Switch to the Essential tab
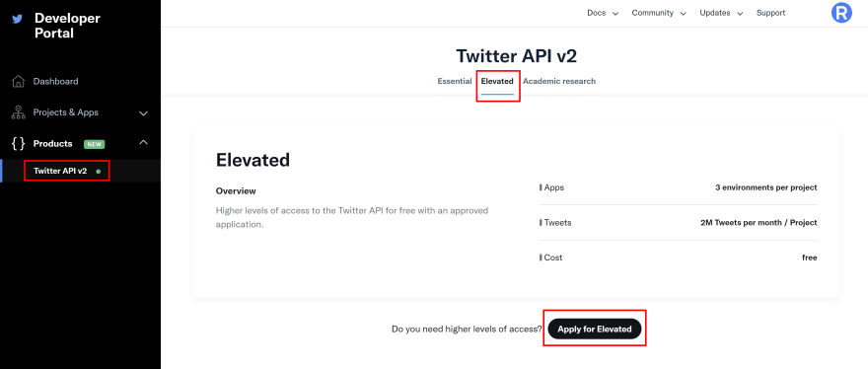This screenshot has height=369, width=868. tap(455, 82)
